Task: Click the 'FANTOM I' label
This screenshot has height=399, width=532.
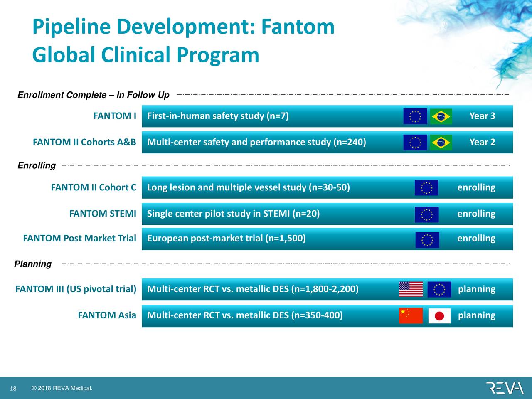Action: point(115,116)
